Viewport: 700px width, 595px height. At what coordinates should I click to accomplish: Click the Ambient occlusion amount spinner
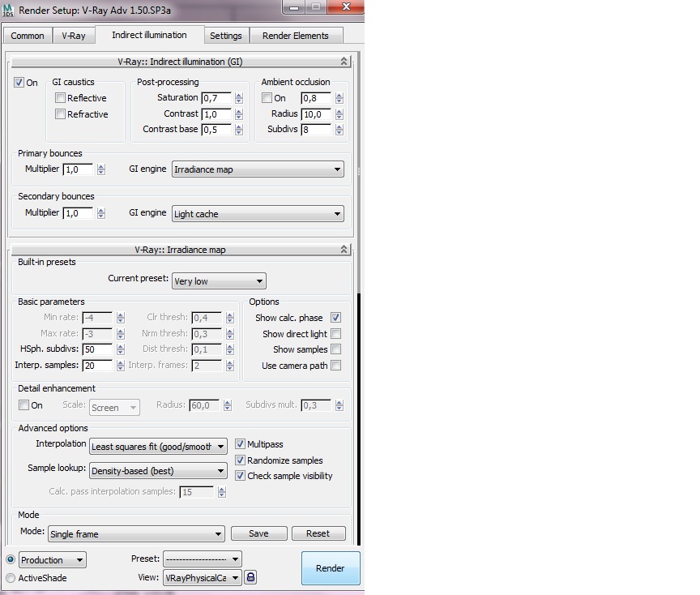[339, 98]
